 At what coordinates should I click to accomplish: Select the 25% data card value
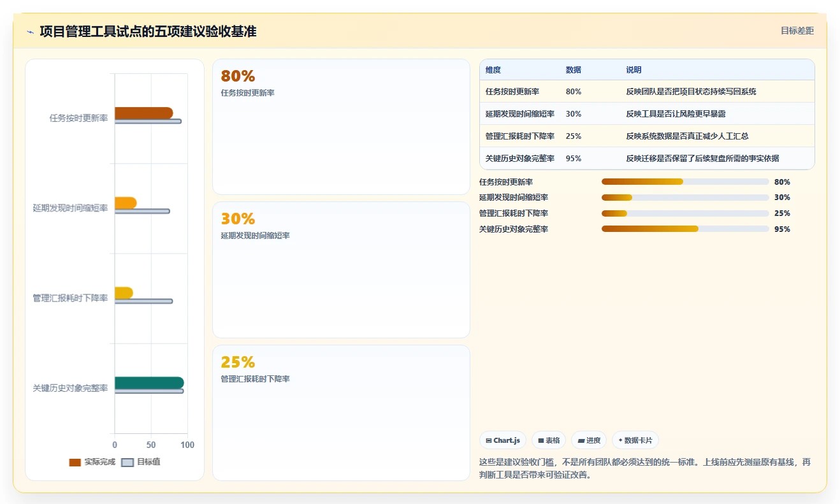coord(238,362)
